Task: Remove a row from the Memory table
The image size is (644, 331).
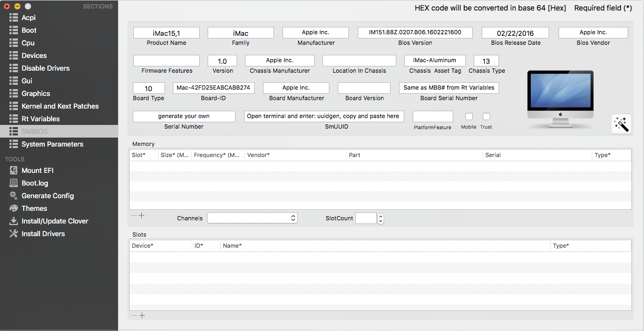Action: tap(134, 215)
